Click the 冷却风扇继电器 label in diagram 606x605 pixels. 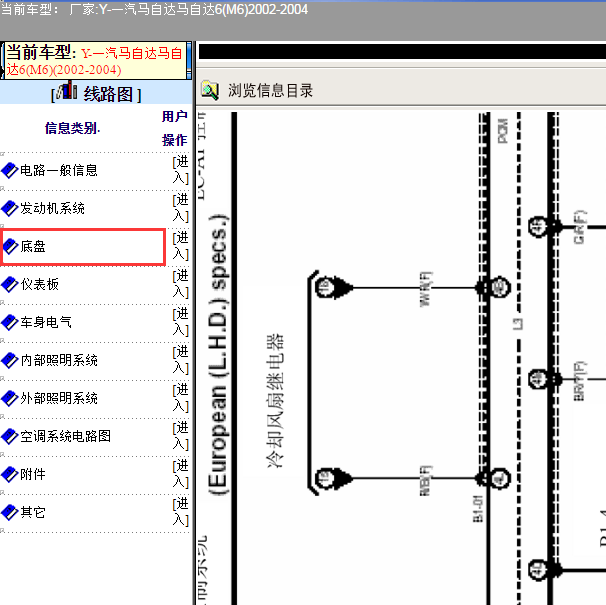(275, 401)
